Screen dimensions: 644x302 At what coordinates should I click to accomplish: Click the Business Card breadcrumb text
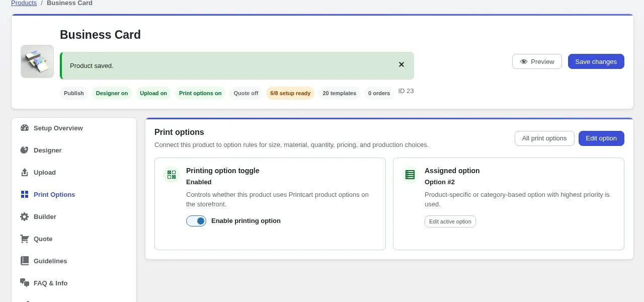[x=69, y=3]
